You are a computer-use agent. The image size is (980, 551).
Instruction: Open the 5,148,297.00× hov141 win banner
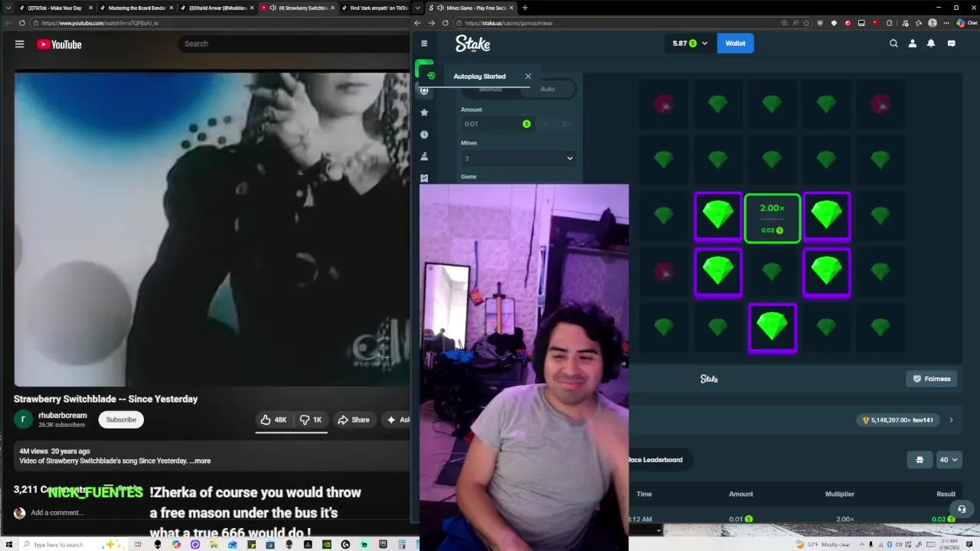tap(898, 420)
